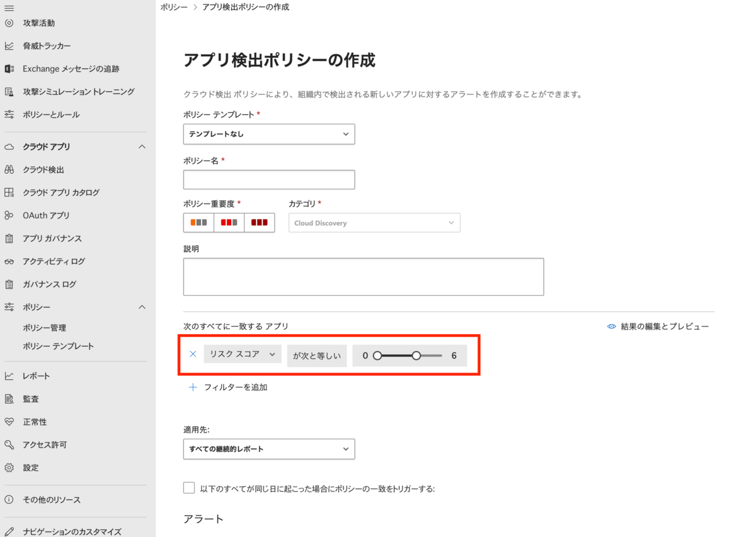Click the 説明 text area

364,277
